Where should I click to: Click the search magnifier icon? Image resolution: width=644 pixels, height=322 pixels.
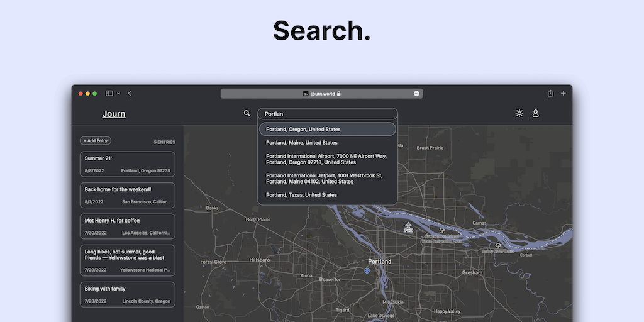(247, 113)
